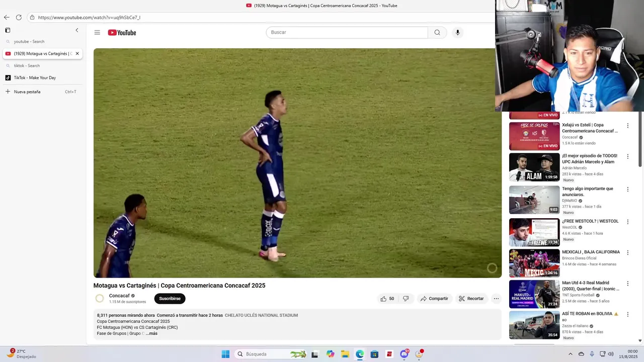Open options for the WESTCOL video
Image resolution: width=644 pixels, height=362 pixels.
[627, 221]
